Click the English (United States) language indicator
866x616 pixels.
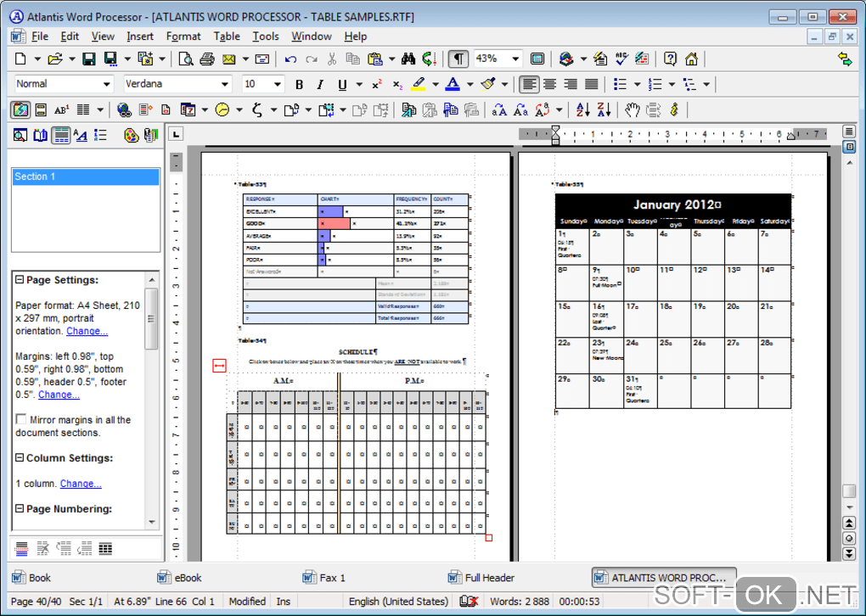pos(398,601)
